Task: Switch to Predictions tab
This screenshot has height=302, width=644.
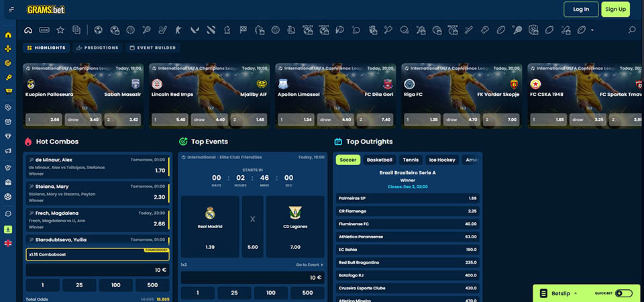Action: tap(98, 48)
